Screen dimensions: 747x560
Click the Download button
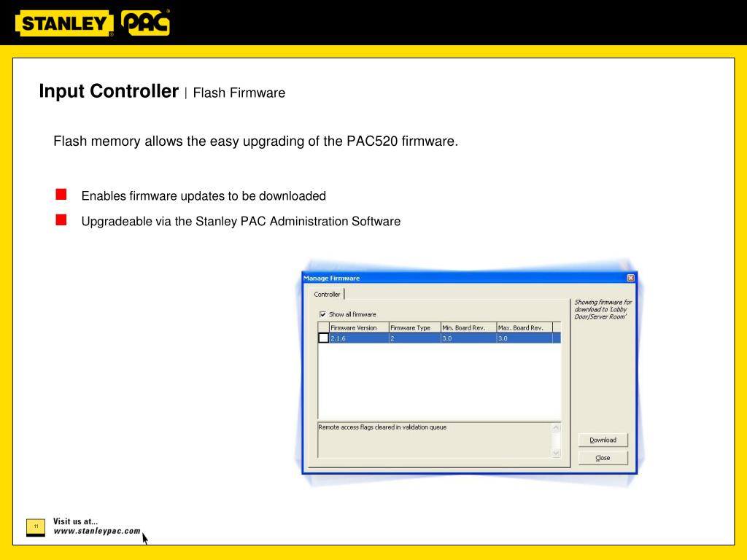click(603, 440)
